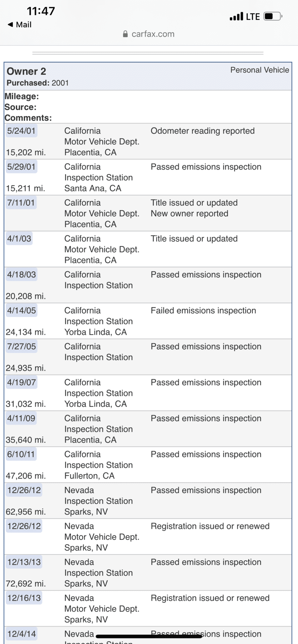This screenshot has height=644, width=298.
Task: Tap the back arrow to Mail
Action: (x=10, y=24)
